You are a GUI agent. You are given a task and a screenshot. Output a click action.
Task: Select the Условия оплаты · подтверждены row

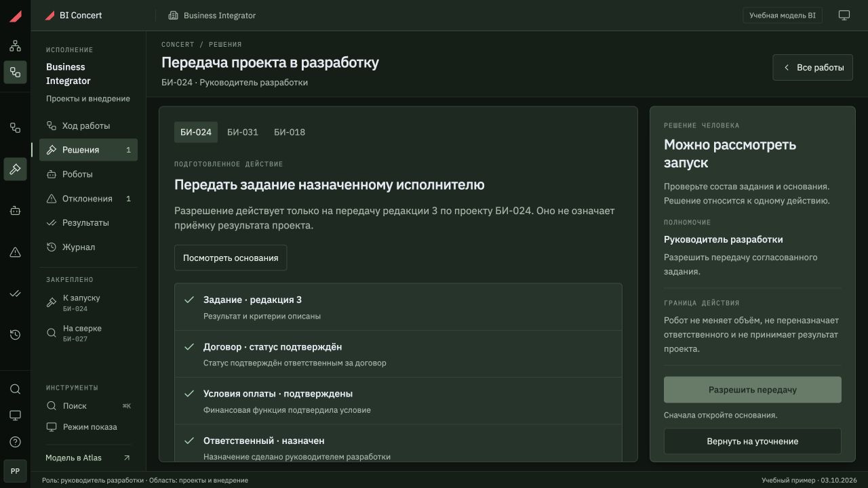pyautogui.click(x=398, y=401)
